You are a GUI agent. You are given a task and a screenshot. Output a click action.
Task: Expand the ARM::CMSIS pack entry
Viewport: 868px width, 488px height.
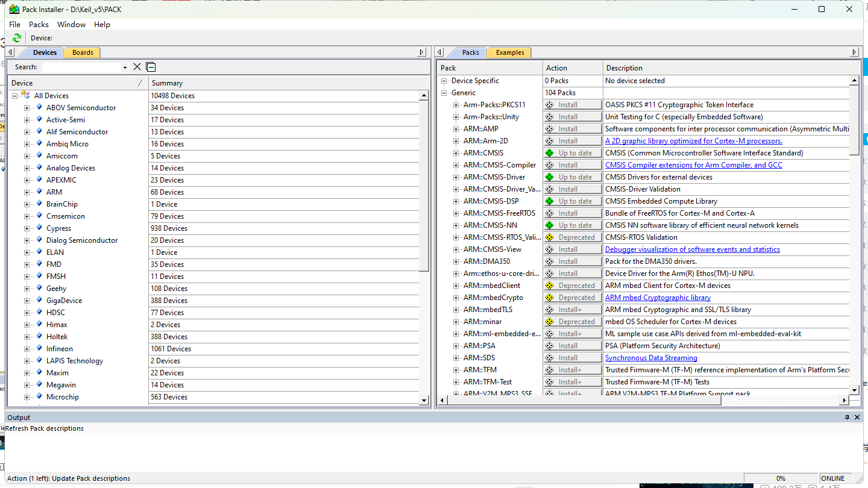[456, 153]
